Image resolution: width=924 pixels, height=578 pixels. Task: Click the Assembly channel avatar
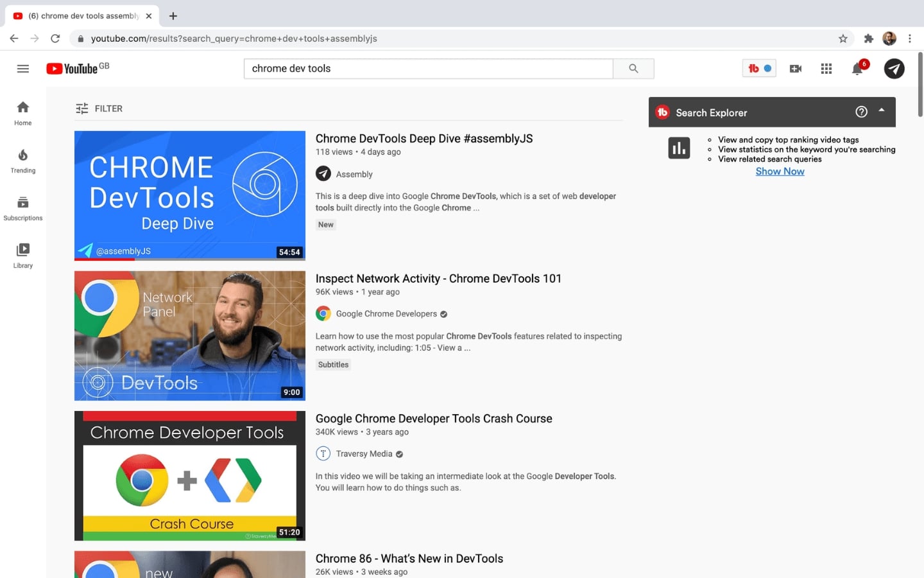coord(323,174)
